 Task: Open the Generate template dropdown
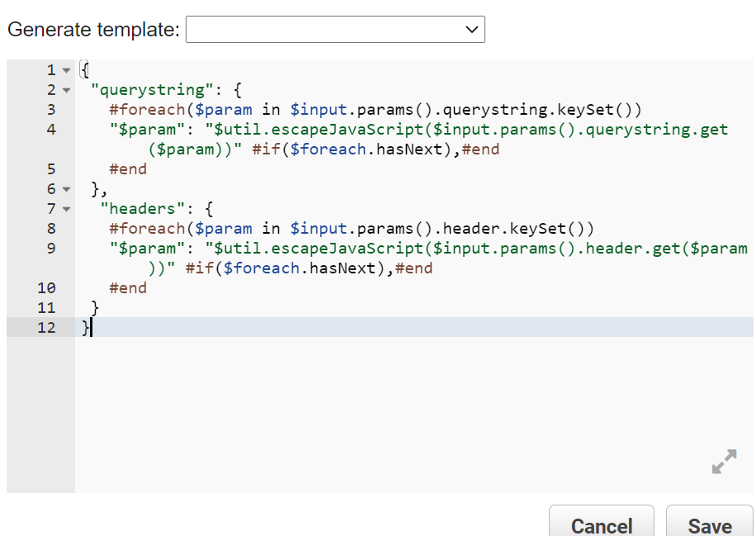[334, 29]
